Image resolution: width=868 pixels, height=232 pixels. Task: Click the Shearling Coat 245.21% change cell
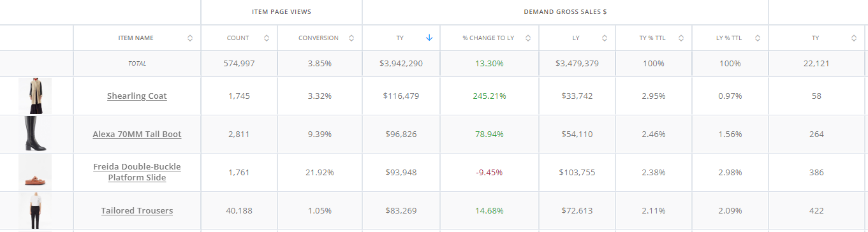[490, 96]
